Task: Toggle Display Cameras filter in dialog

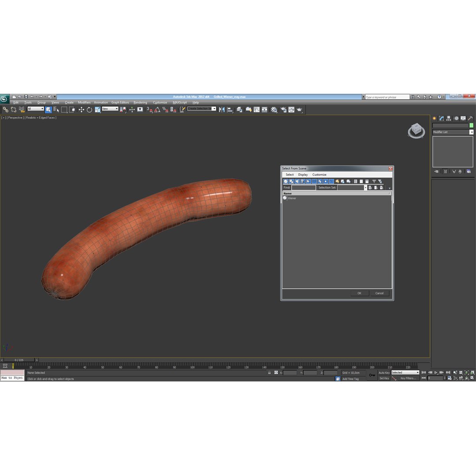Action: [303, 181]
